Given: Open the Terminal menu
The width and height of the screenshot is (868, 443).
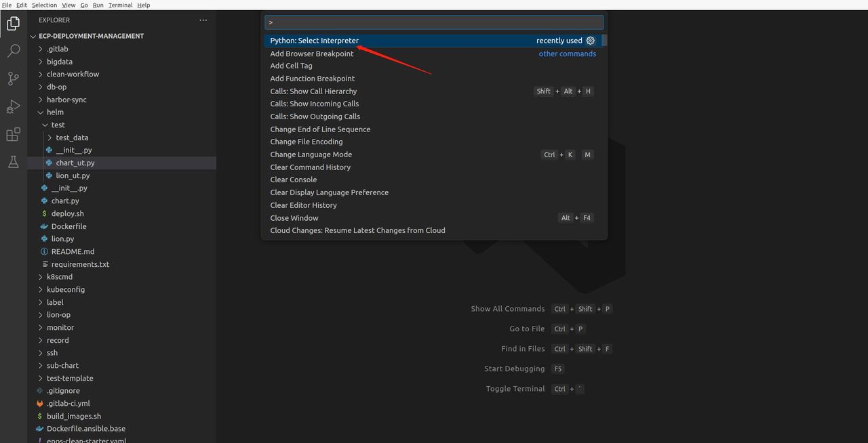Looking at the screenshot, I should click(x=120, y=5).
